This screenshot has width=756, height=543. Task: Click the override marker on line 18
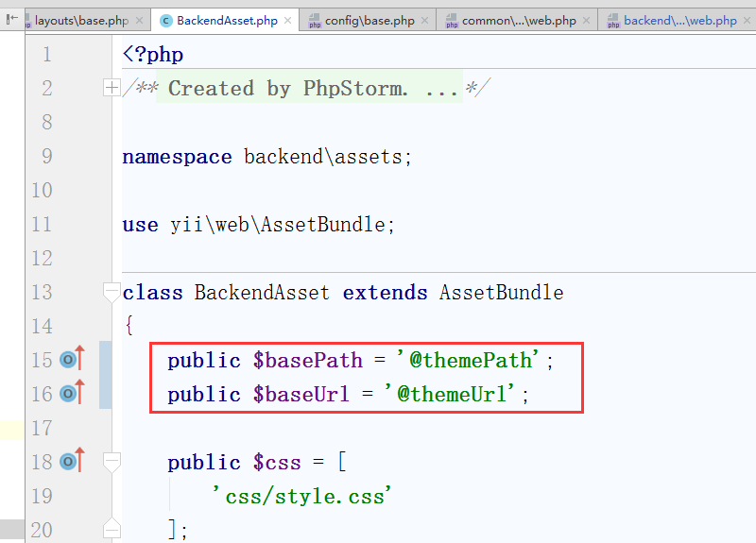coord(73,461)
